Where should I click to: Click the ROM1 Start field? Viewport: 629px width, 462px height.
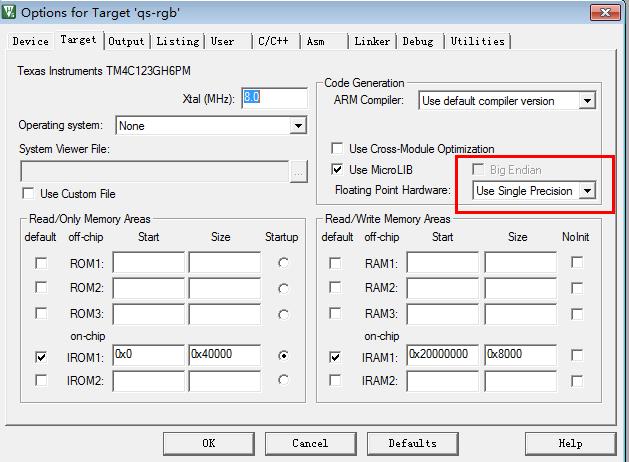click(x=148, y=262)
